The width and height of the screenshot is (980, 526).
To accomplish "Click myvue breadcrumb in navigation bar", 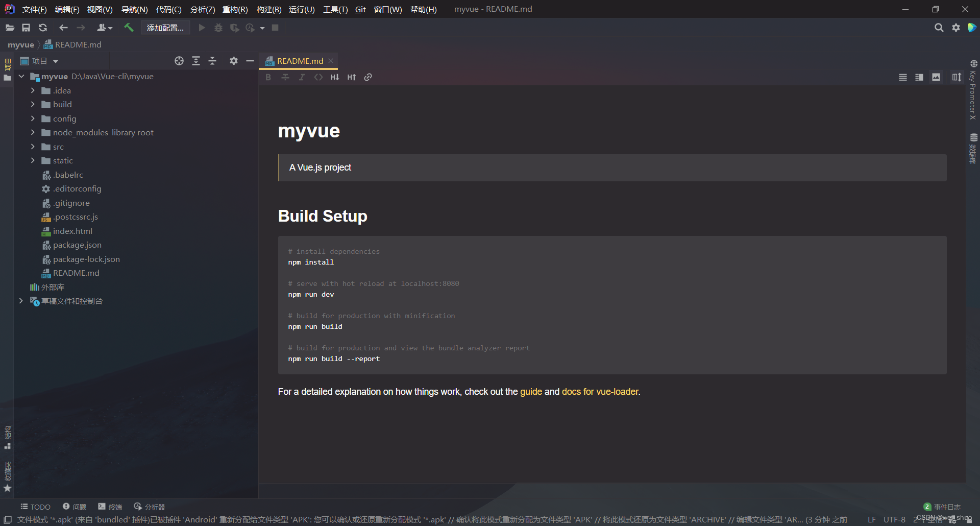I will pos(21,44).
